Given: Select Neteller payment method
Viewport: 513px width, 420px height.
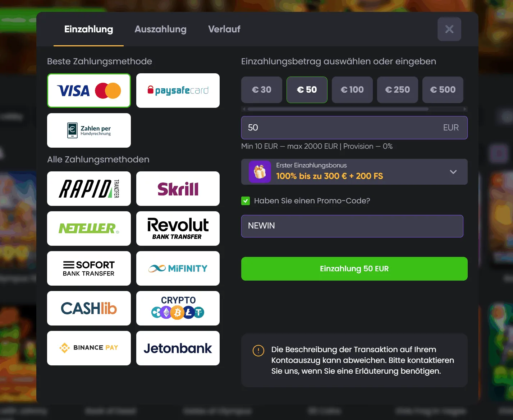Looking at the screenshot, I should point(89,229).
